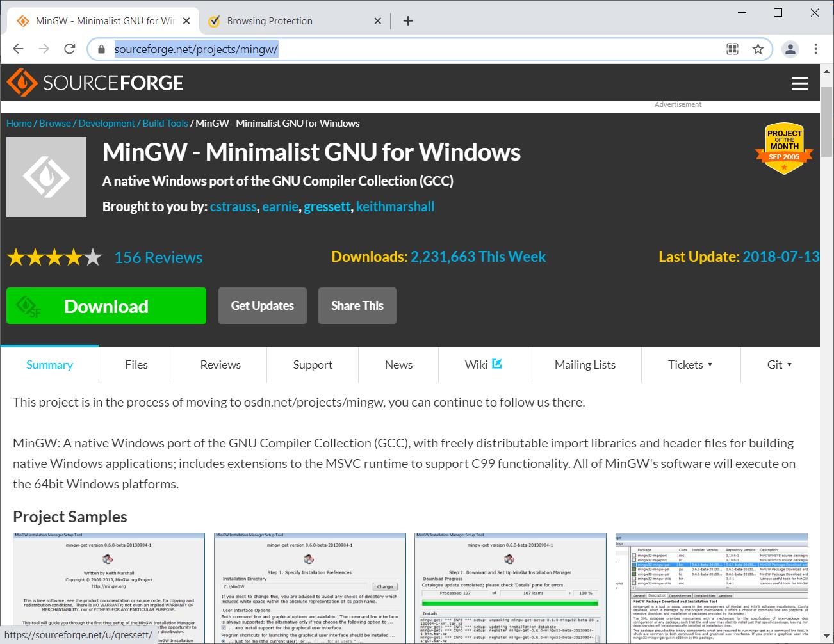Open the Support tab
834x644 pixels.
point(313,365)
